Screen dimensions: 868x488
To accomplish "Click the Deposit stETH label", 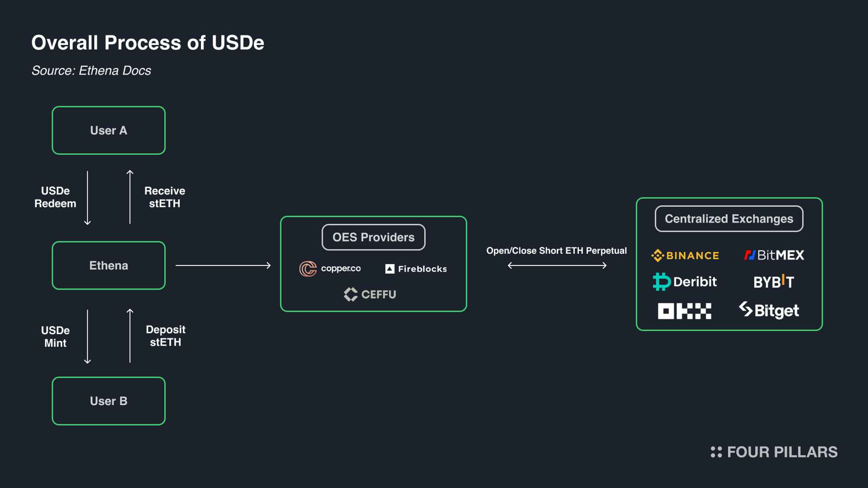I will coord(165,336).
